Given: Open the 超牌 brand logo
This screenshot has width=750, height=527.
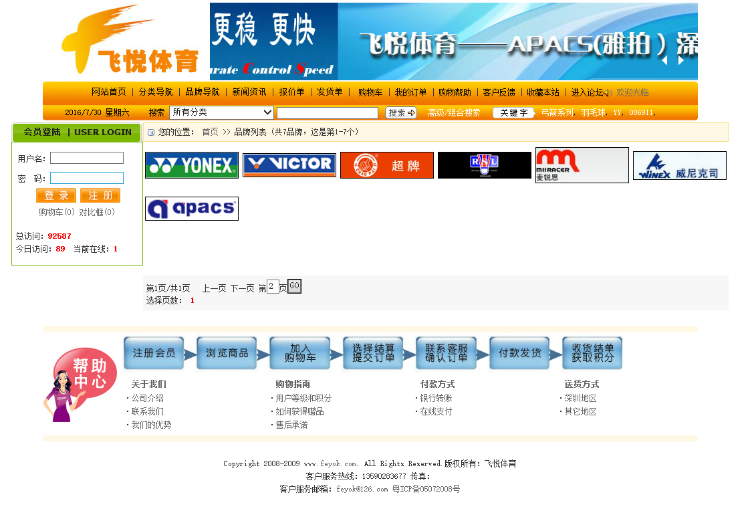Looking at the screenshot, I should pyautogui.click(x=387, y=165).
